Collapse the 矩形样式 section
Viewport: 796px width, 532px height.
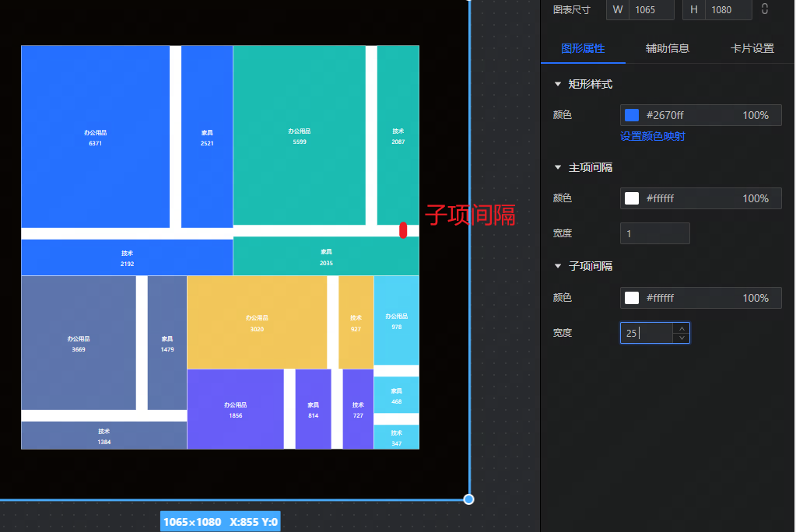(x=557, y=84)
